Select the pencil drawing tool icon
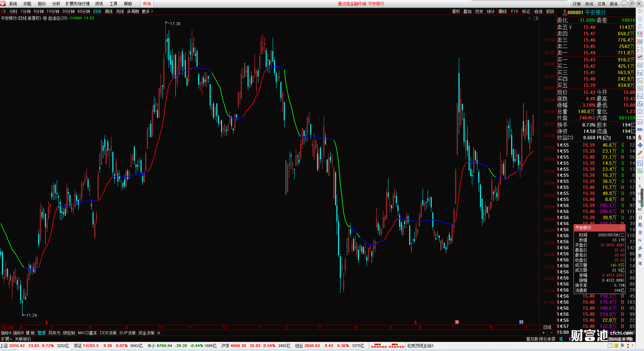The height and width of the screenshot is (351, 644). point(640,153)
